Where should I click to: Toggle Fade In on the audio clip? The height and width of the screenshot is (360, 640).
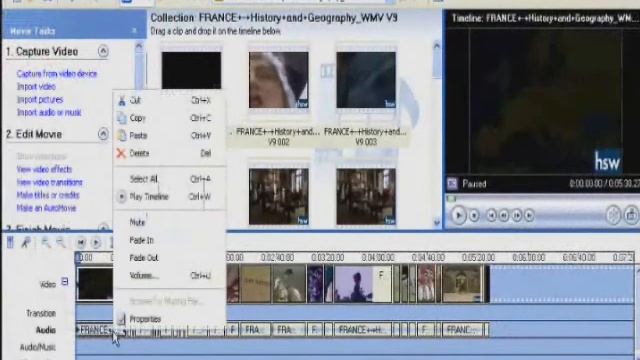169,240
